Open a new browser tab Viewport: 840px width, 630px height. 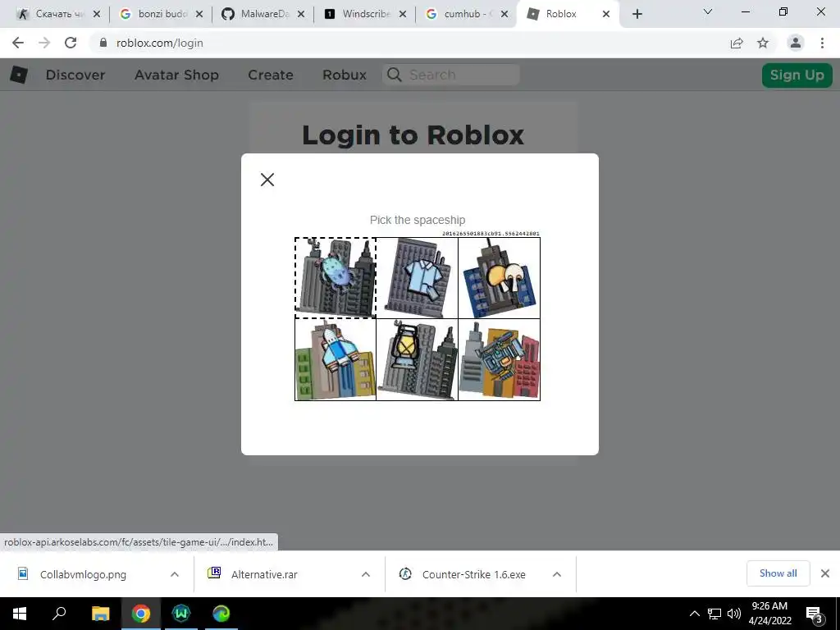pos(637,14)
